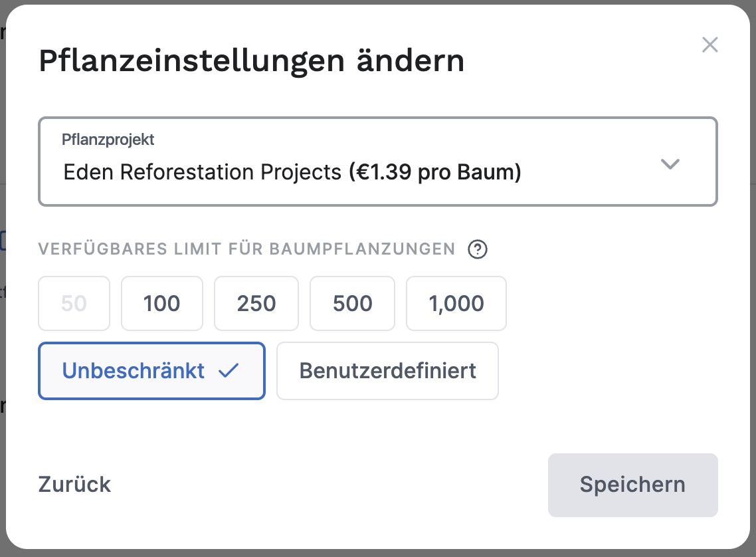Choose the 100 trees limit option
The image size is (756, 557).
[161, 304]
